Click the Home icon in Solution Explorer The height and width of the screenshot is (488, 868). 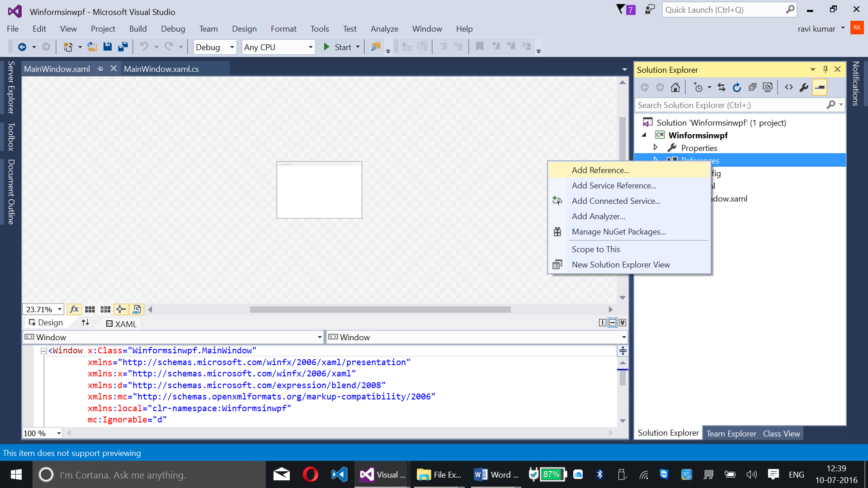pyautogui.click(x=675, y=87)
